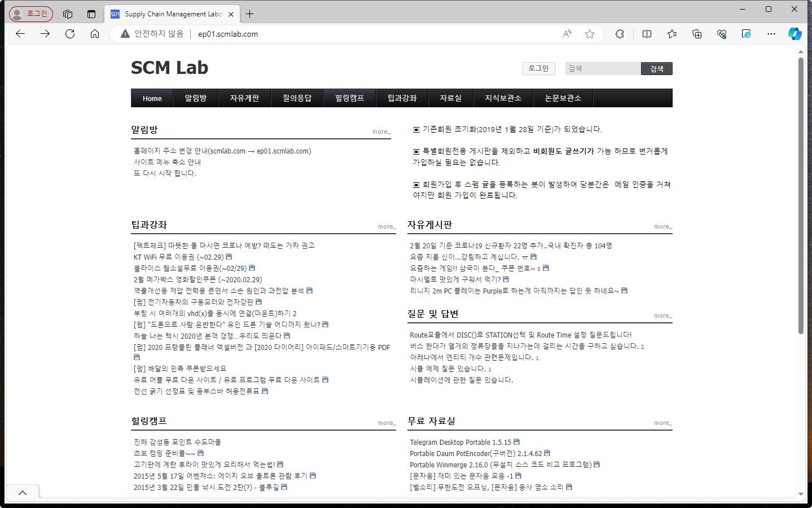Click the 로그인 button
The height and width of the screenshot is (508, 812).
538,68
